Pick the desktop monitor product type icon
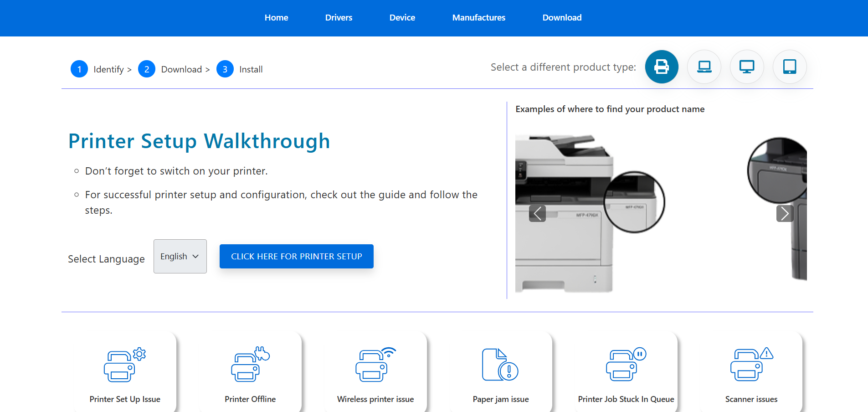This screenshot has width=868, height=412. (747, 67)
